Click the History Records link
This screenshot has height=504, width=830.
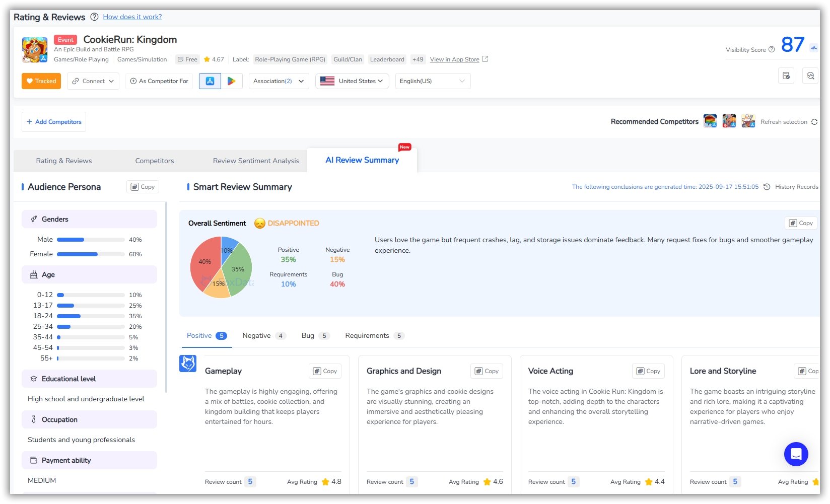(x=796, y=187)
